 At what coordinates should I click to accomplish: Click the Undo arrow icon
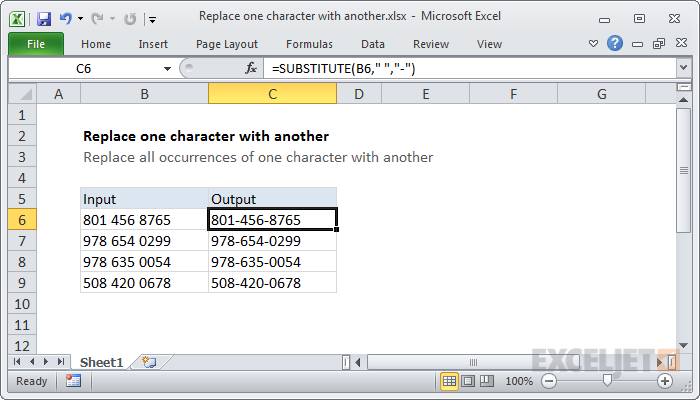(x=66, y=19)
